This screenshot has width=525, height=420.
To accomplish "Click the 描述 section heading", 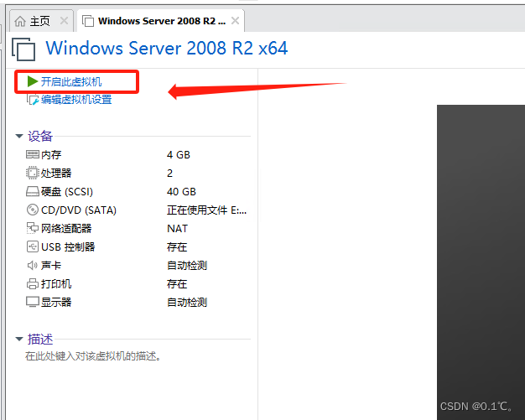I will tap(40, 339).
